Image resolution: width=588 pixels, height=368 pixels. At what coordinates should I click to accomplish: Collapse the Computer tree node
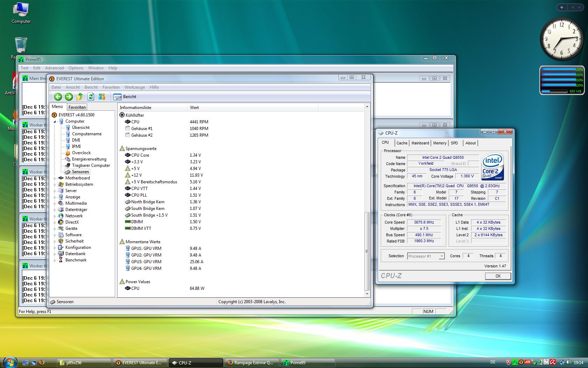[55, 122]
